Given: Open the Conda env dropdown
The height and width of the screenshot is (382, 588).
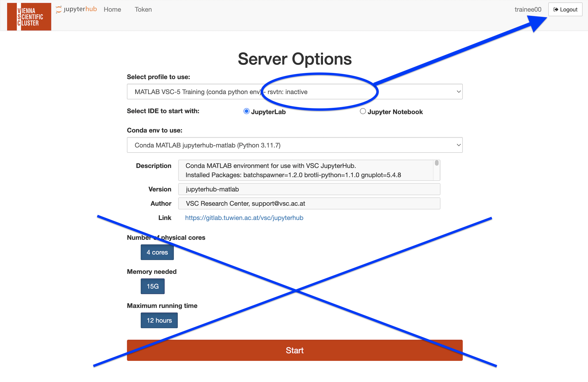Looking at the screenshot, I should [x=294, y=145].
